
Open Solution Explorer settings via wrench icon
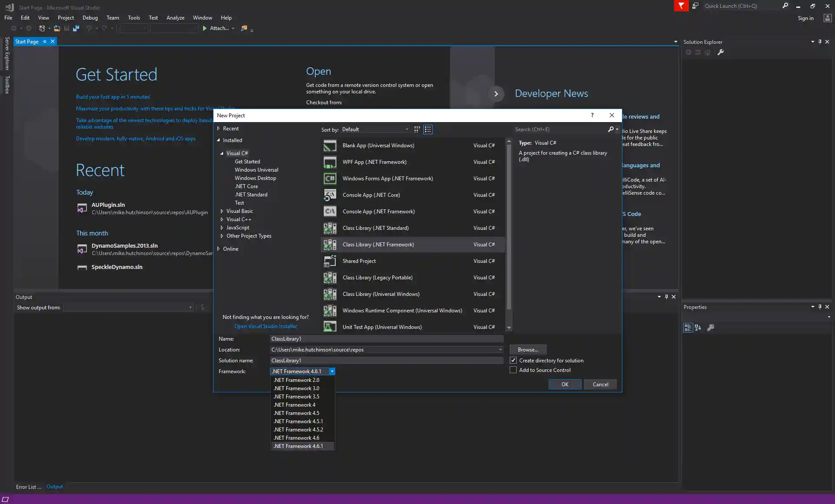coord(721,52)
